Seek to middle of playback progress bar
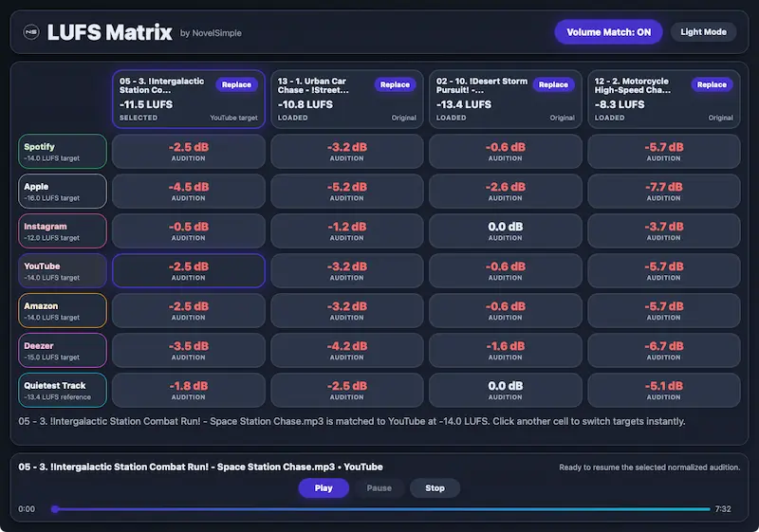This screenshot has height=532, width=759. 381,509
